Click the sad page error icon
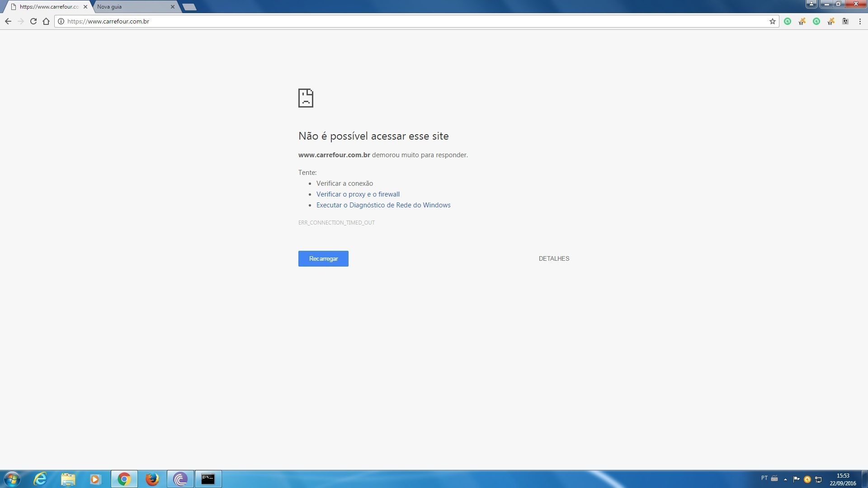Screen dimensions: 868x488 coord(306,98)
